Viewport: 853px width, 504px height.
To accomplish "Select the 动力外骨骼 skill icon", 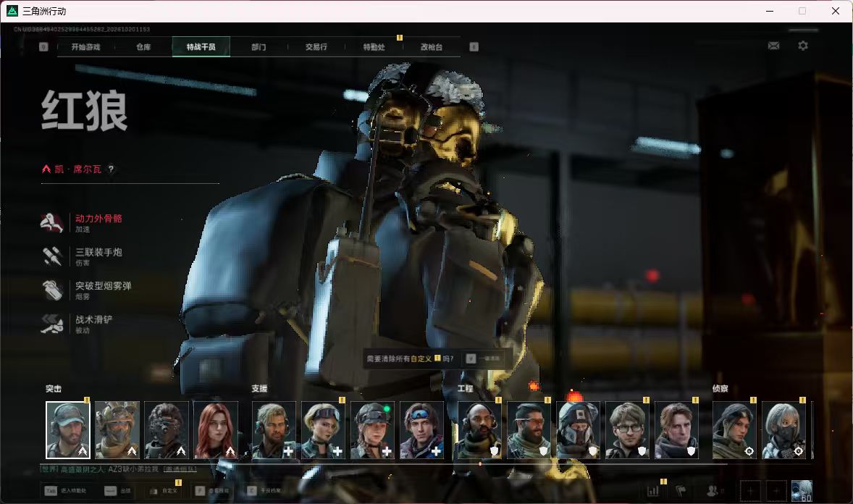I will 52,222.
